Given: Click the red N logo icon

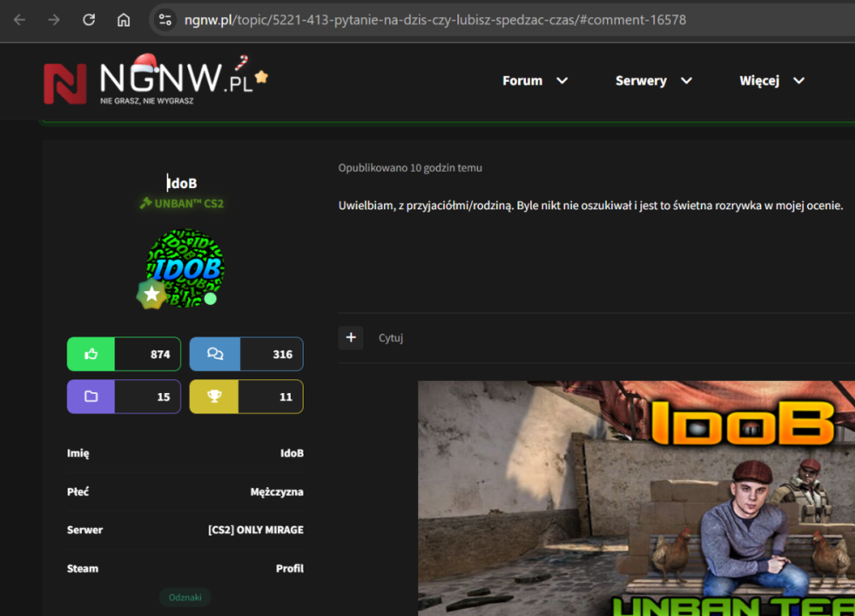Looking at the screenshot, I should tap(65, 84).
